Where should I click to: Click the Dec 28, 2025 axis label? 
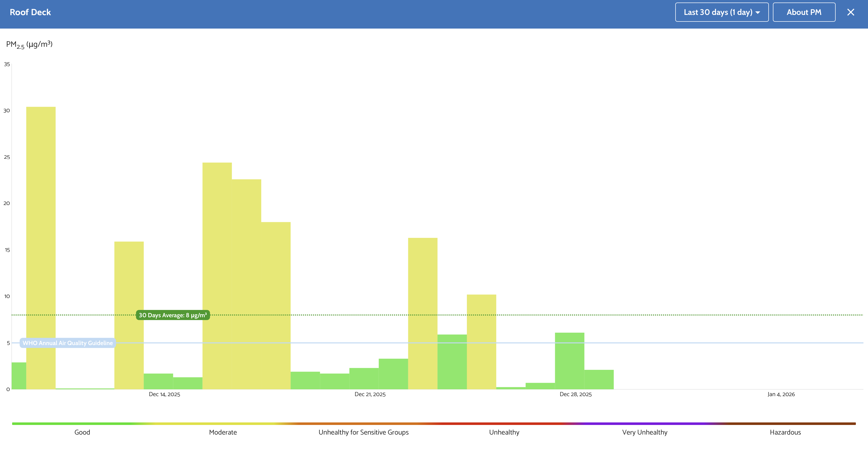click(576, 394)
